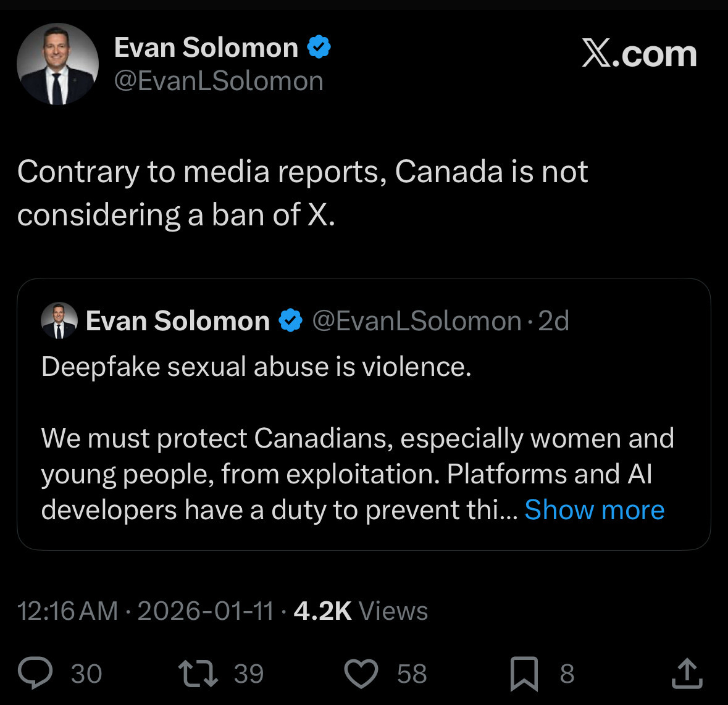Expand quoted post with Show more
The height and width of the screenshot is (705, 728).
point(594,510)
